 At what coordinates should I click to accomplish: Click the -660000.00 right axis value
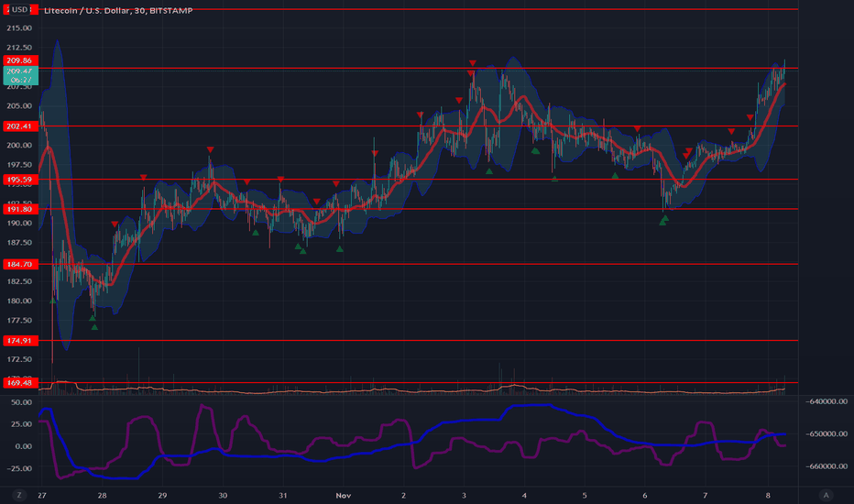coord(827,466)
